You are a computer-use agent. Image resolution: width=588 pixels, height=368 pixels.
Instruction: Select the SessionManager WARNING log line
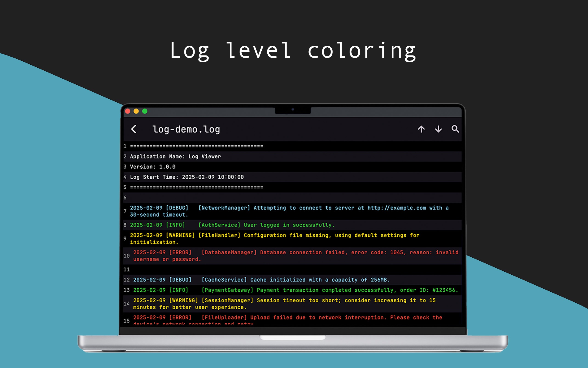pos(293,304)
